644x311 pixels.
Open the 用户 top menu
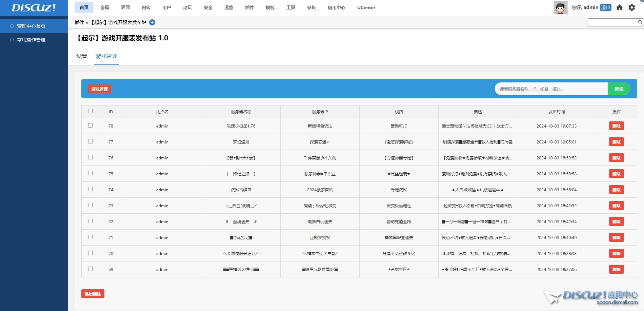167,7
